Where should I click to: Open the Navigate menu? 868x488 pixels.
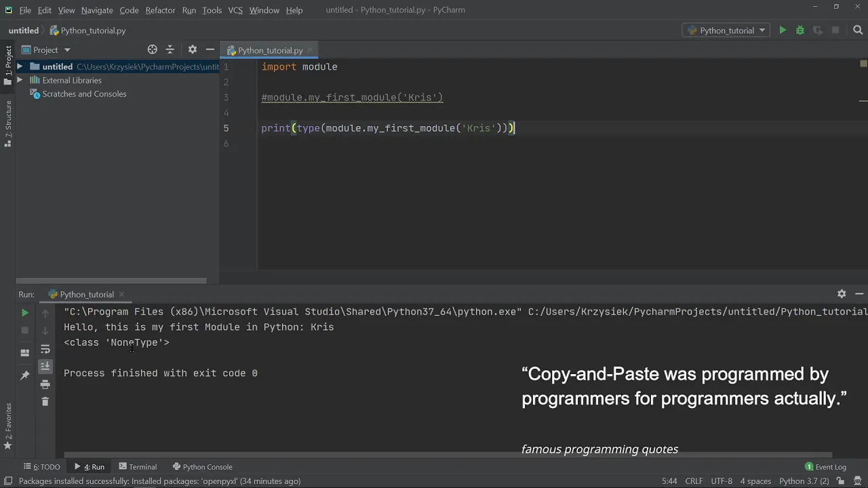pos(97,10)
